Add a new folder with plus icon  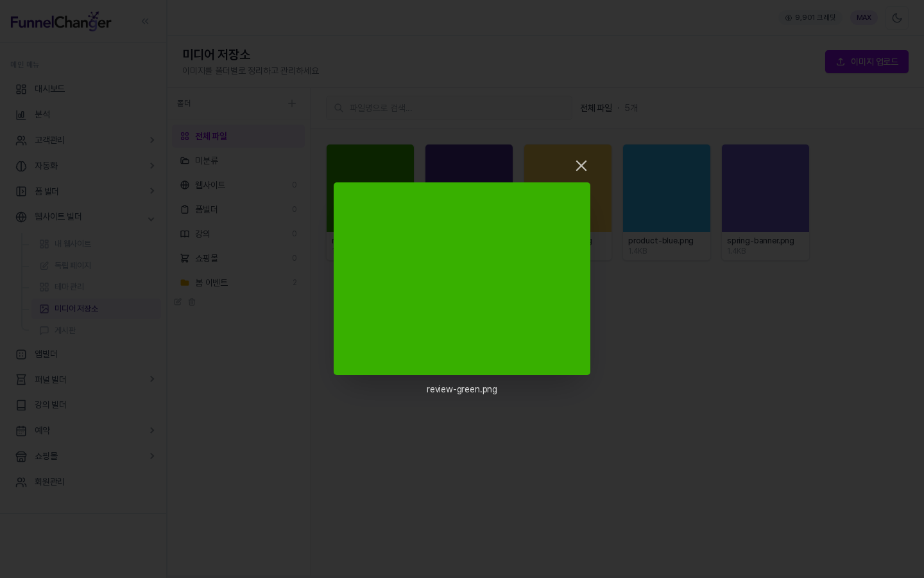point(292,103)
